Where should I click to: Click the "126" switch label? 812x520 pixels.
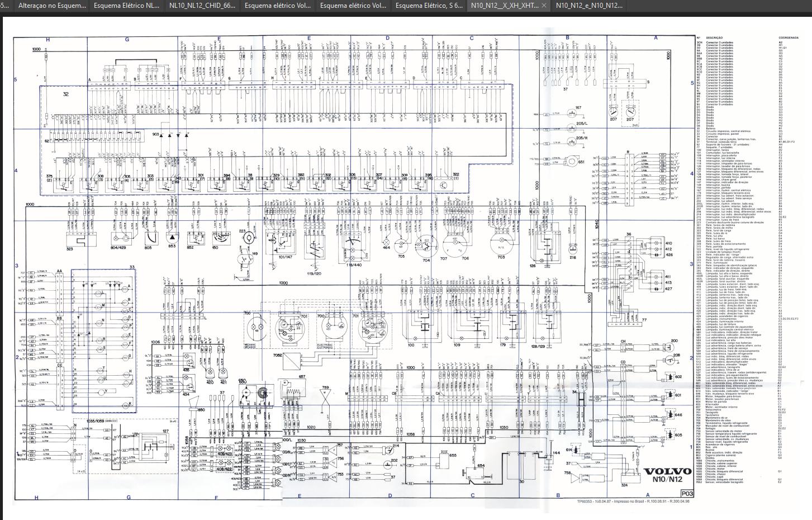[x=533, y=266]
